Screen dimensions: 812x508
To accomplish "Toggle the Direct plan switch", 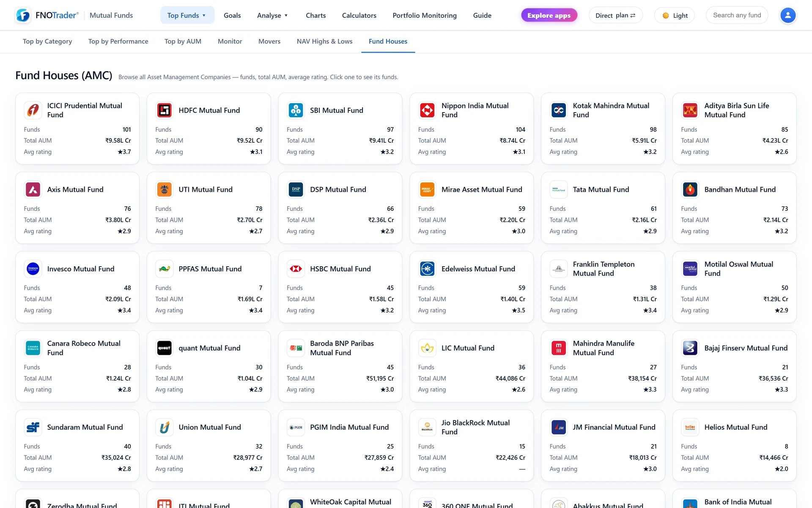I will [x=615, y=15].
